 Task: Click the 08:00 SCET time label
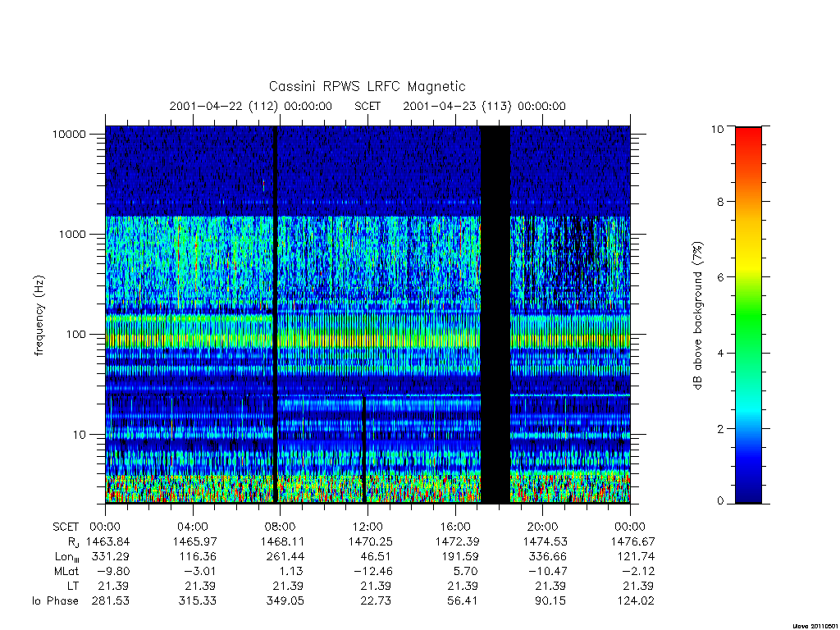pos(281,527)
